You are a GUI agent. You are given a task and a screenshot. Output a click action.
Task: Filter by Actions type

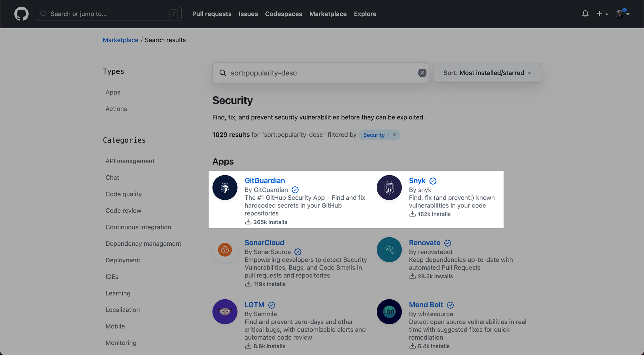click(116, 109)
